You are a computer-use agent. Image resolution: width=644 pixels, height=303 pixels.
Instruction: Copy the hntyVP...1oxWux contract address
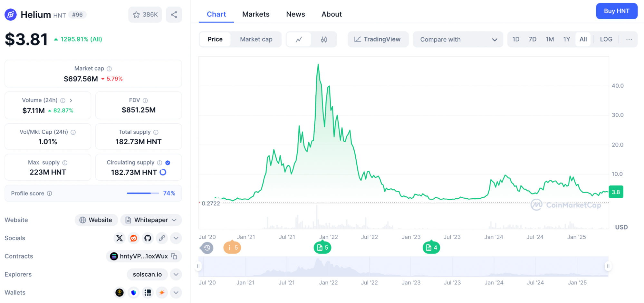coord(174,256)
